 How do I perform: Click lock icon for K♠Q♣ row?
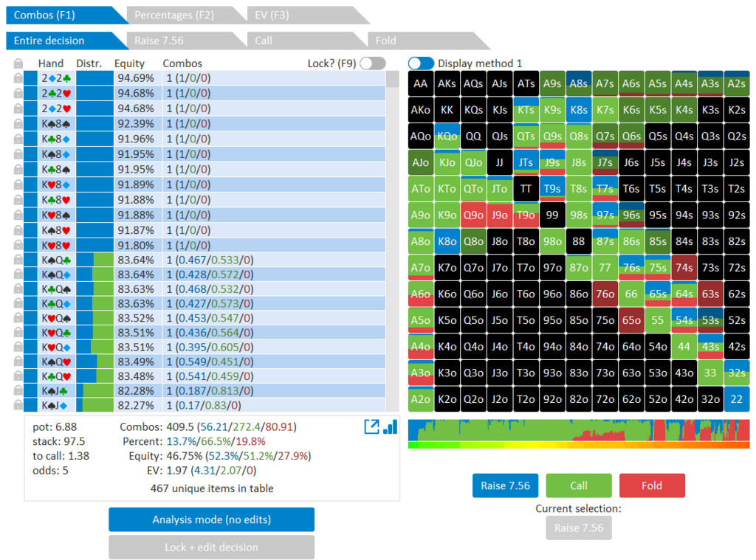18,260
